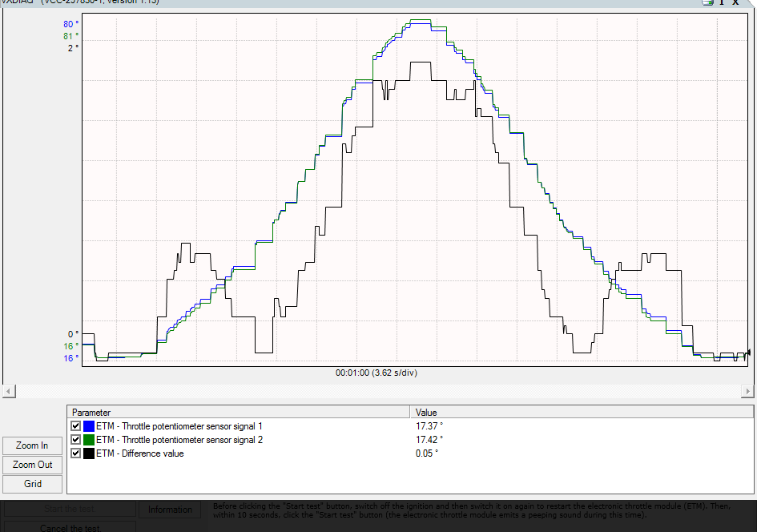The width and height of the screenshot is (757, 532).
Task: Click the Cancel the test button
Action: [x=70, y=527]
